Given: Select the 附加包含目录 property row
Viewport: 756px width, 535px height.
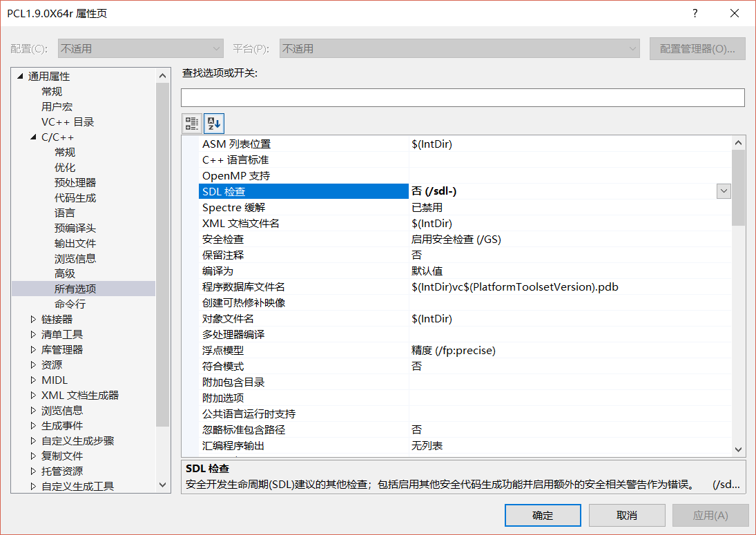Looking at the screenshot, I should [x=465, y=382].
